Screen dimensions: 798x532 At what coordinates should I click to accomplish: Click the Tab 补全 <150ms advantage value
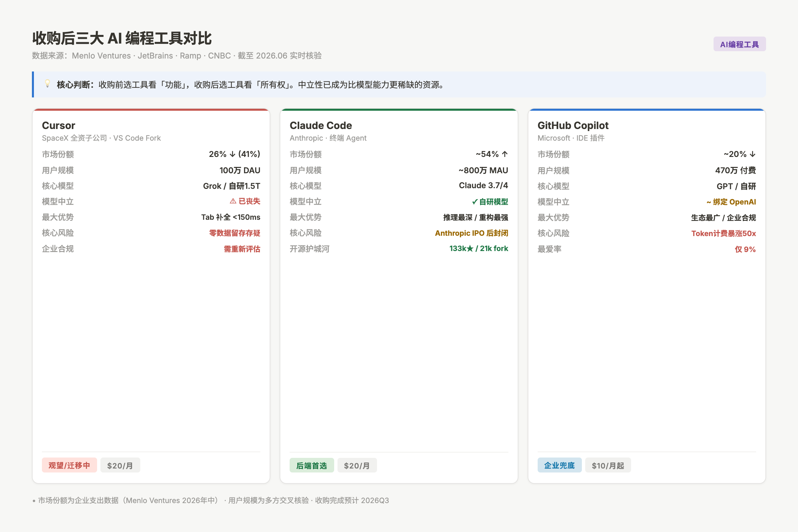(x=231, y=217)
